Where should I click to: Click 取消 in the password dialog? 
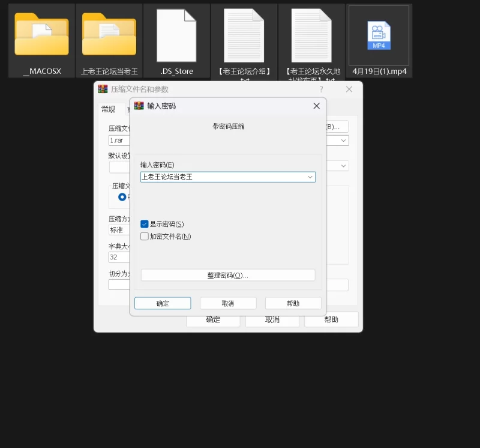tap(228, 303)
